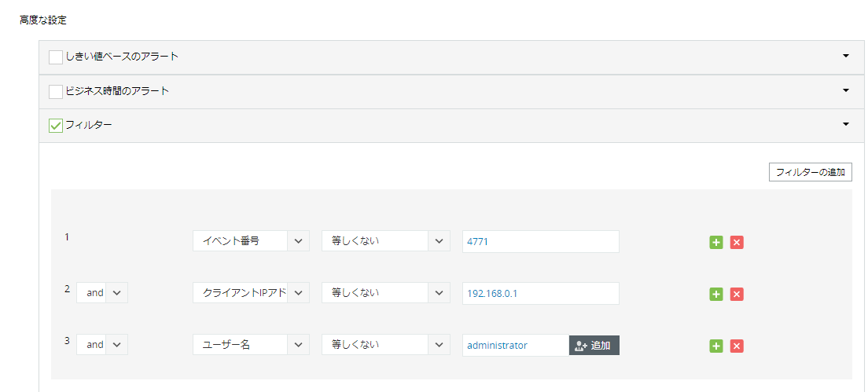
Task: Open the and operator dropdown on row 2
Action: (116, 293)
